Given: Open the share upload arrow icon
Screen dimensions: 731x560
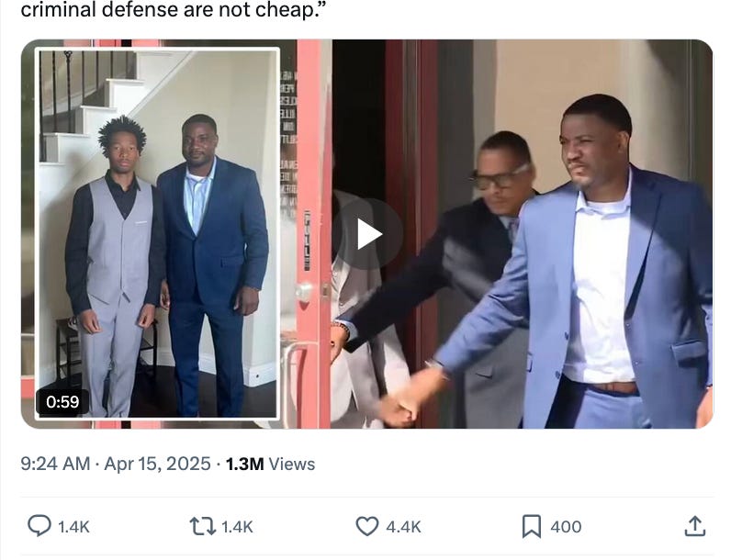Looking at the screenshot, I should (x=695, y=526).
